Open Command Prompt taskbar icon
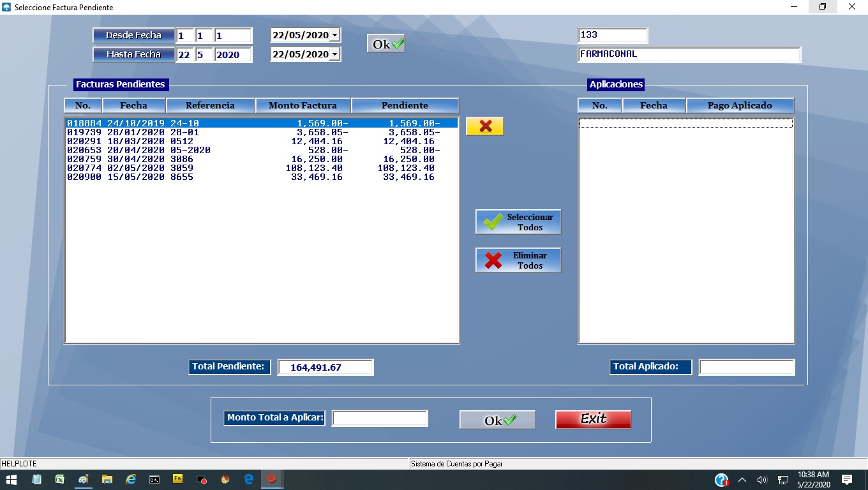The image size is (868, 490). click(154, 479)
